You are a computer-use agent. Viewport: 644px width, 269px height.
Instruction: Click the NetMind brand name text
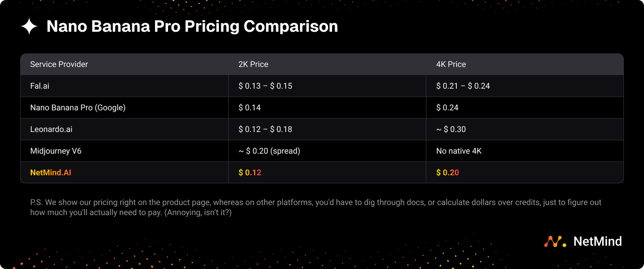point(597,242)
